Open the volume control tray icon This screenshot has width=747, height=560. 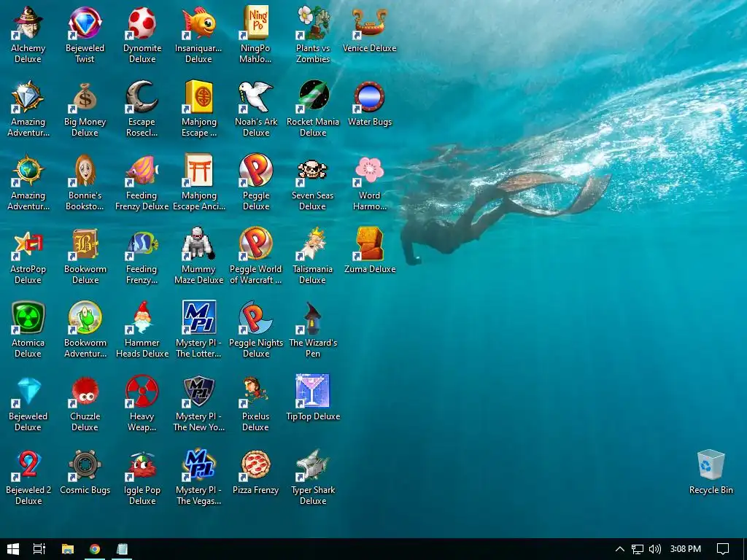pyautogui.click(x=655, y=549)
